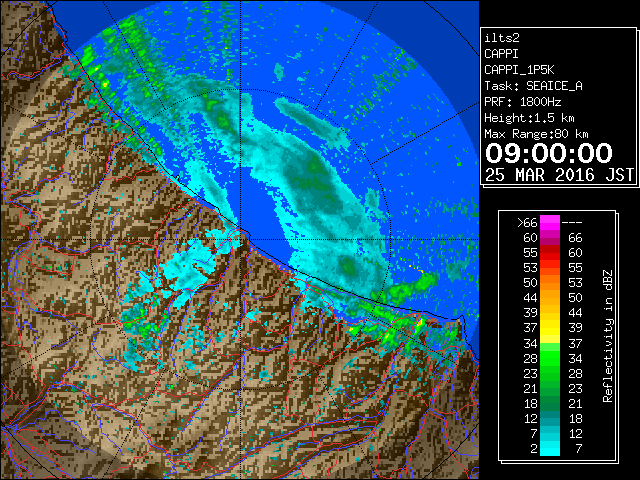Click the "ilts2" radar site label
This screenshot has height=480, width=640.
coord(502,38)
